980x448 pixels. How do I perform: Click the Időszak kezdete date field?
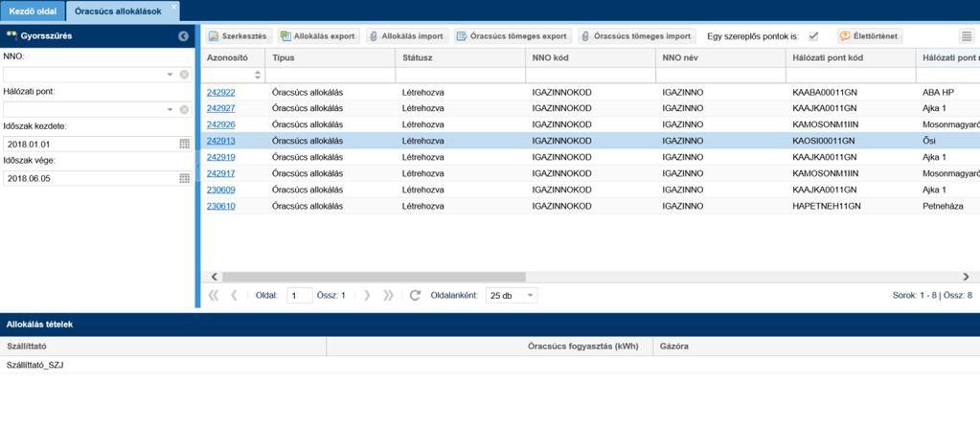pyautogui.click(x=91, y=144)
